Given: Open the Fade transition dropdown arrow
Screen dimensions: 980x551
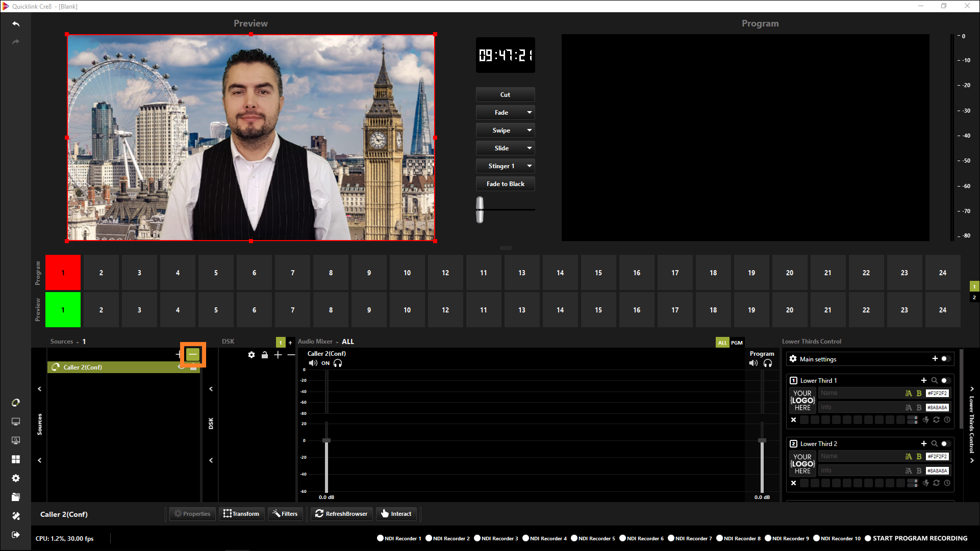Looking at the screenshot, I should coord(529,113).
